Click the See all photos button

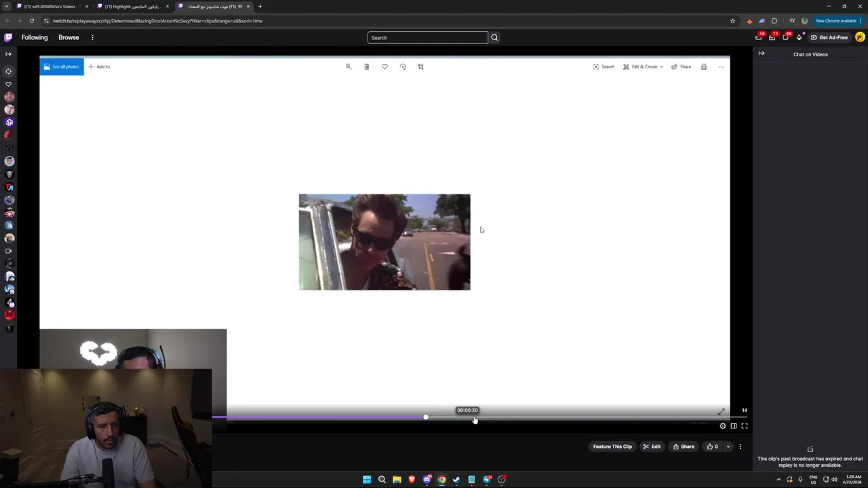pyautogui.click(x=62, y=66)
